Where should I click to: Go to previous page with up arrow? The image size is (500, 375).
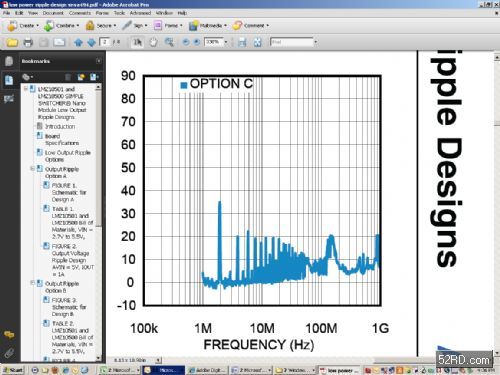click(78, 42)
